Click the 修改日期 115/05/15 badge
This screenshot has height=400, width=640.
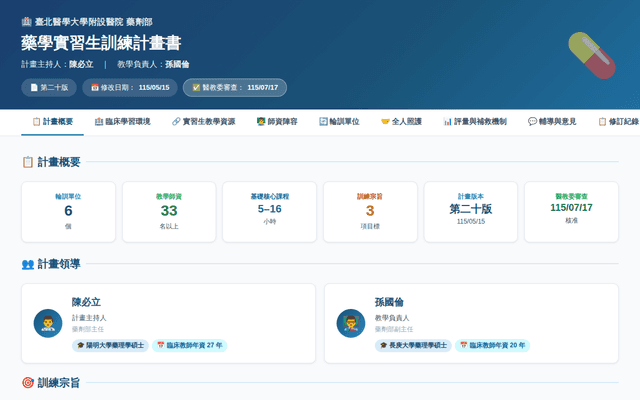pyautogui.click(x=130, y=87)
